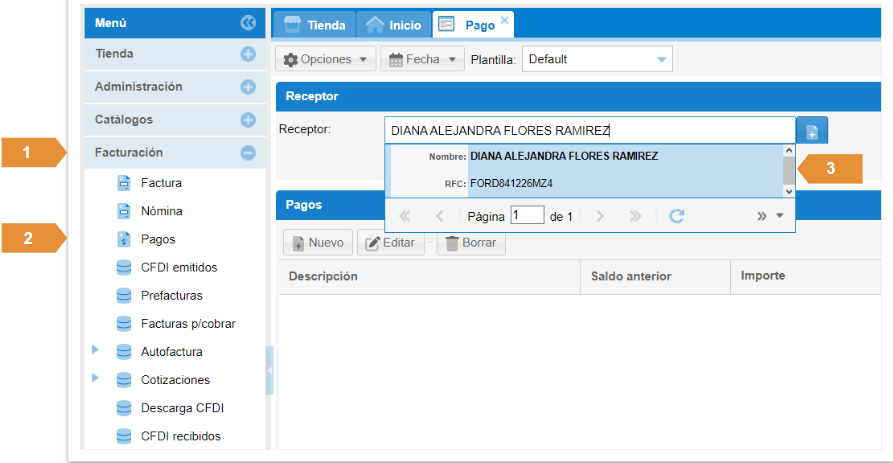Click the add new receptor icon
The width and height of the screenshot is (893, 463).
(x=812, y=131)
